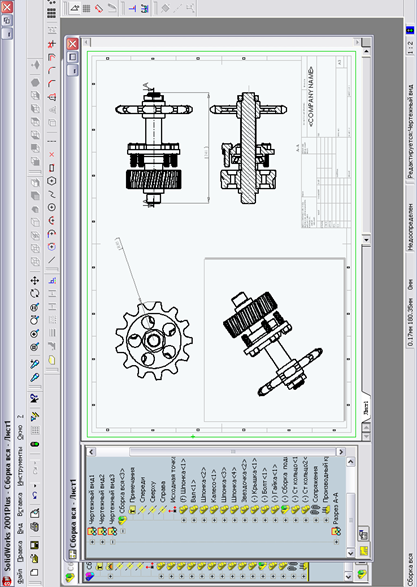417x587 pixels.
Task: Expand the Разрез A-A tree node
Action: (336, 542)
